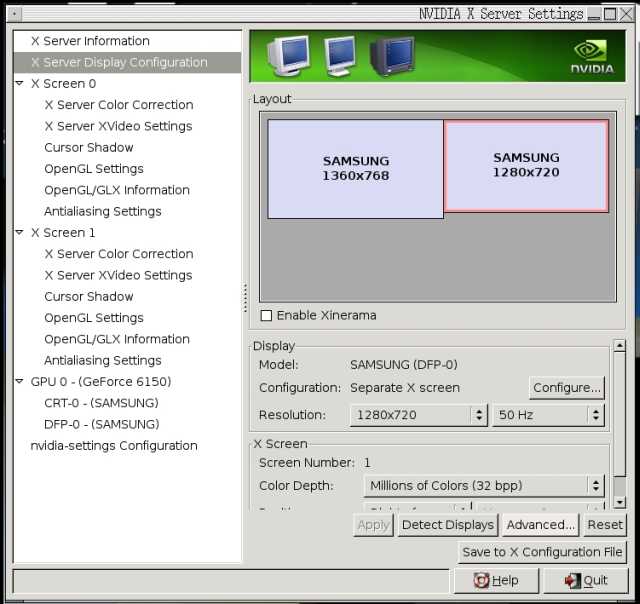Viewport: 640px width, 604px height.
Task: Click the life-ring icon on Help button
Action: (x=479, y=580)
